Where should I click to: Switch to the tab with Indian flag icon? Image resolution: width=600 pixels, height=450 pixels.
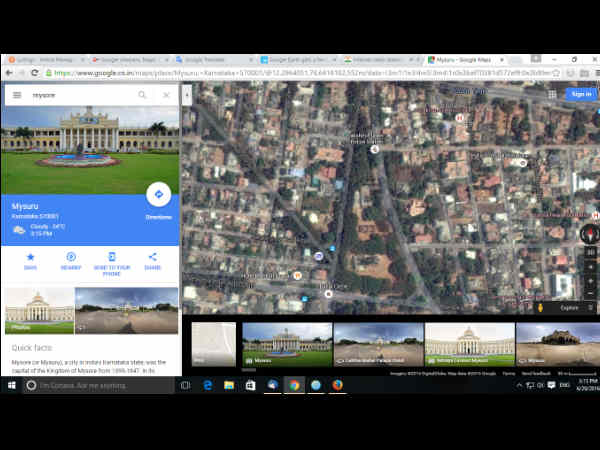tap(381, 60)
